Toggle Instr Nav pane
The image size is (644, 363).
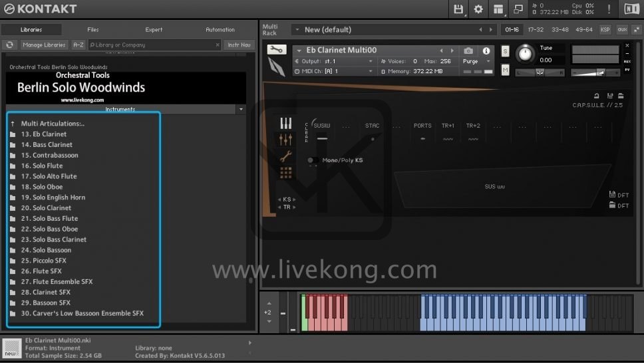coord(239,45)
